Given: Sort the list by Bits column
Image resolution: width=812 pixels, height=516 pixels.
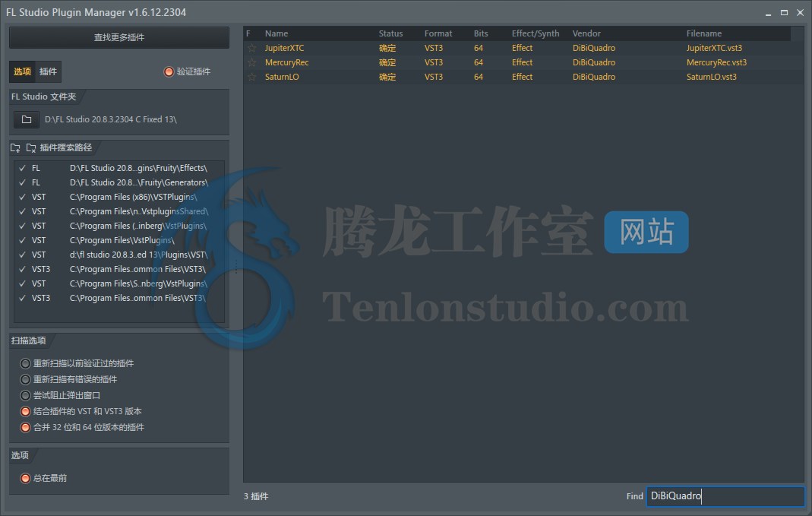Looking at the screenshot, I should (x=481, y=33).
